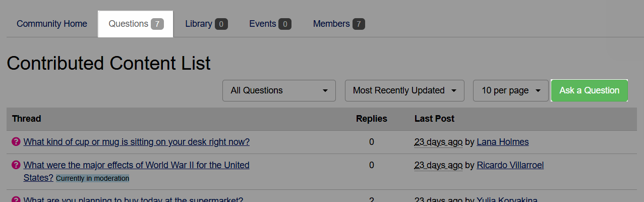This screenshot has width=644, height=202.
Task: Visit Lana Holmes's profile link
Action: pos(503,142)
